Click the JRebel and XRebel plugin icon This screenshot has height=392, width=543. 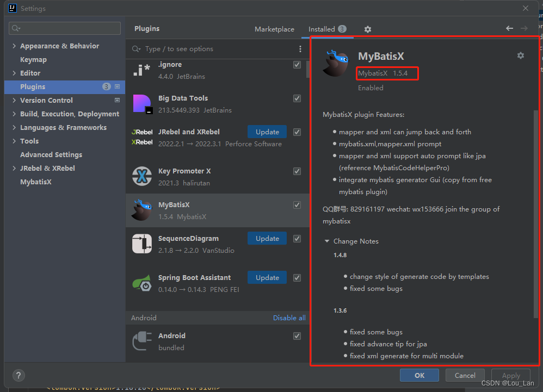click(x=142, y=138)
